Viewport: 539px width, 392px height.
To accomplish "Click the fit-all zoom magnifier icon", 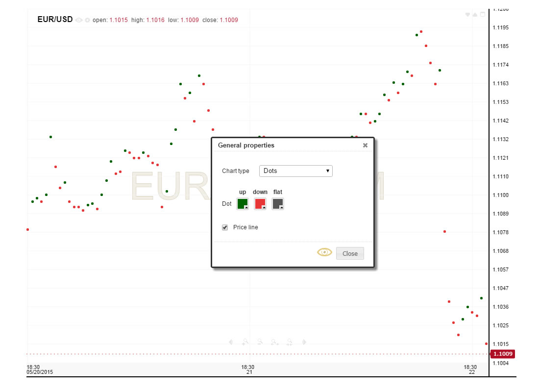I will tap(290, 342).
